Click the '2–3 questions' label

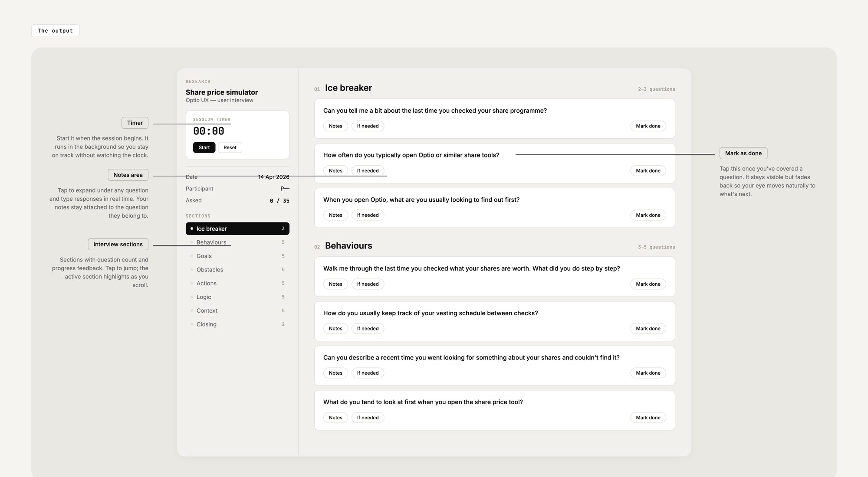click(656, 89)
